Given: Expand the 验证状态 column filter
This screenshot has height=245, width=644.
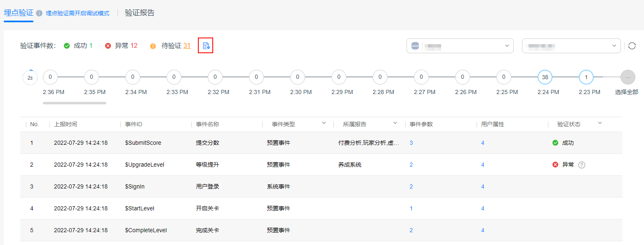Looking at the screenshot, I should point(600,123).
